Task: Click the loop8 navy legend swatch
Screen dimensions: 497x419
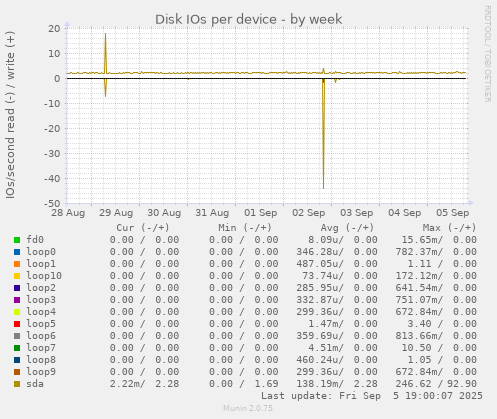Action: [17, 360]
